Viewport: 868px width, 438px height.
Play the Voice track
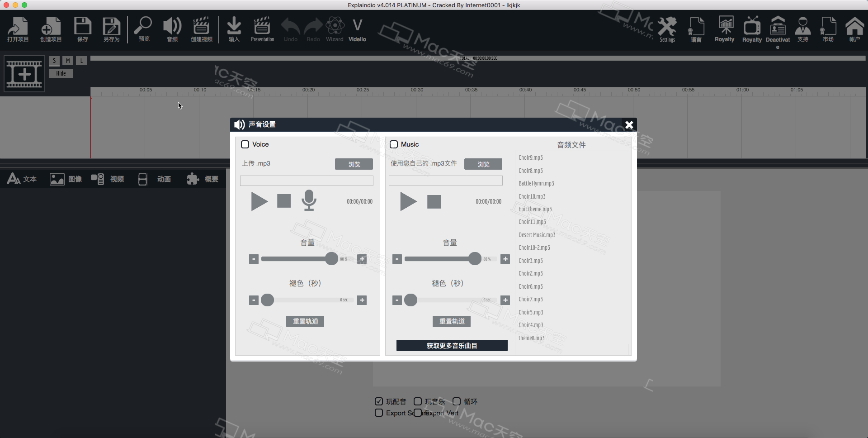[259, 201]
